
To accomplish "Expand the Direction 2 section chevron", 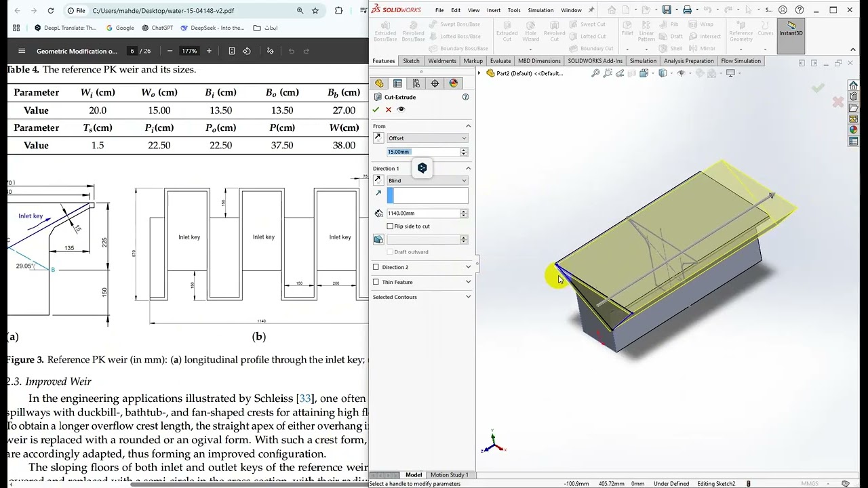I will (468, 267).
